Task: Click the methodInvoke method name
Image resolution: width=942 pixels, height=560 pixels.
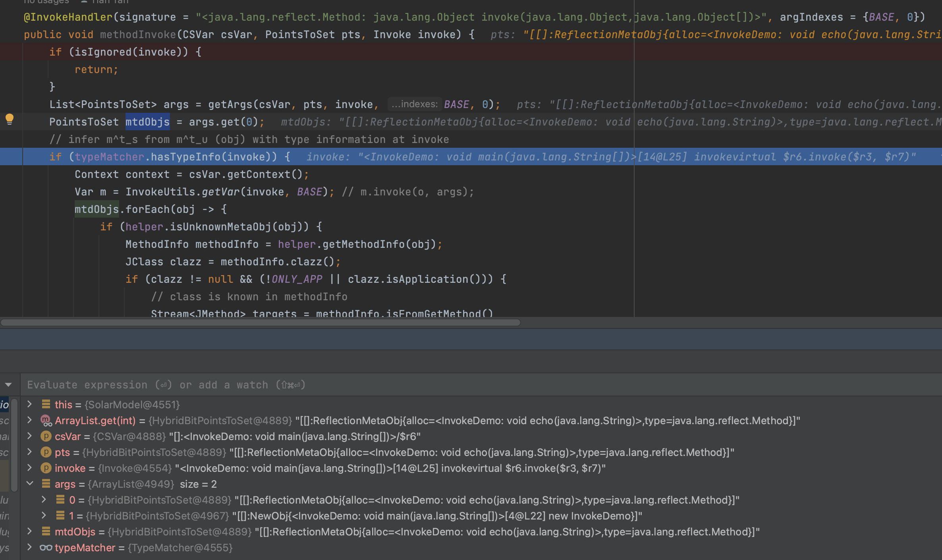Action: point(138,35)
